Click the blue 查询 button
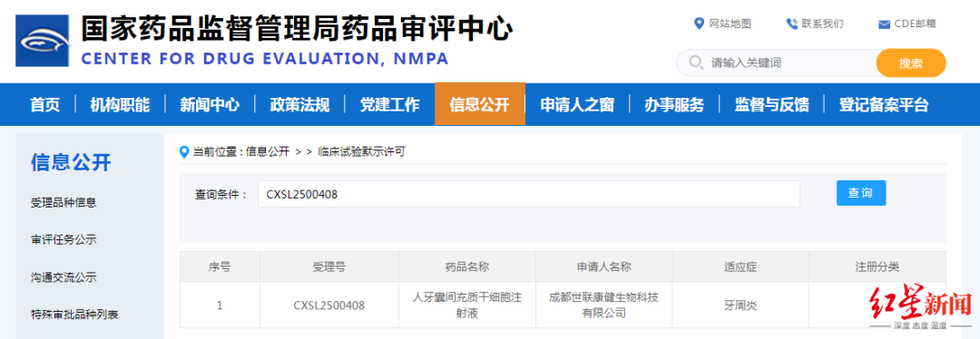This screenshot has width=980, height=339. coord(861,193)
